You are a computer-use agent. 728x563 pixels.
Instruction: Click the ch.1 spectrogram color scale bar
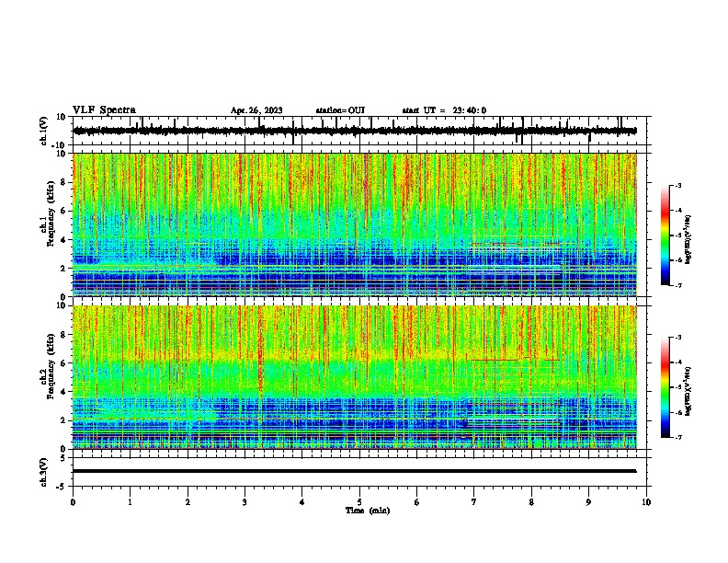pos(665,236)
